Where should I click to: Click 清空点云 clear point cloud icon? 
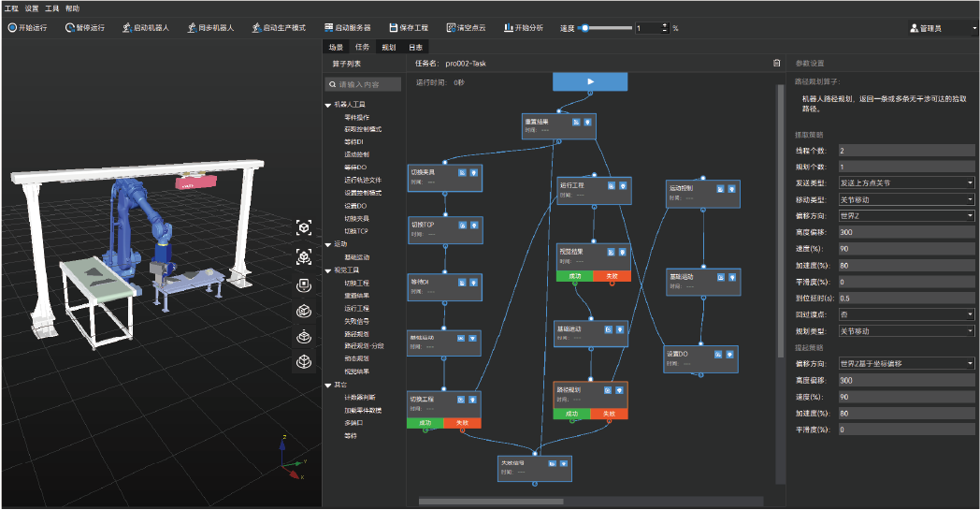click(x=451, y=27)
